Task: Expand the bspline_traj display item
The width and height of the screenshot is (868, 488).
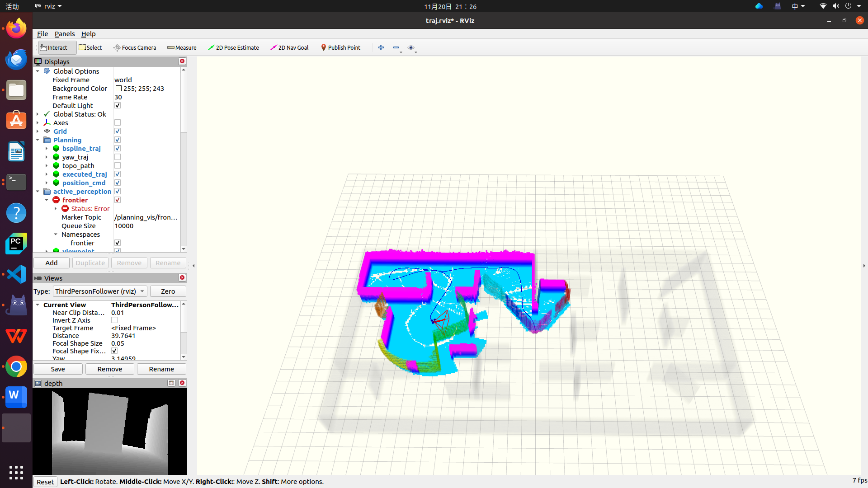Action: point(47,149)
